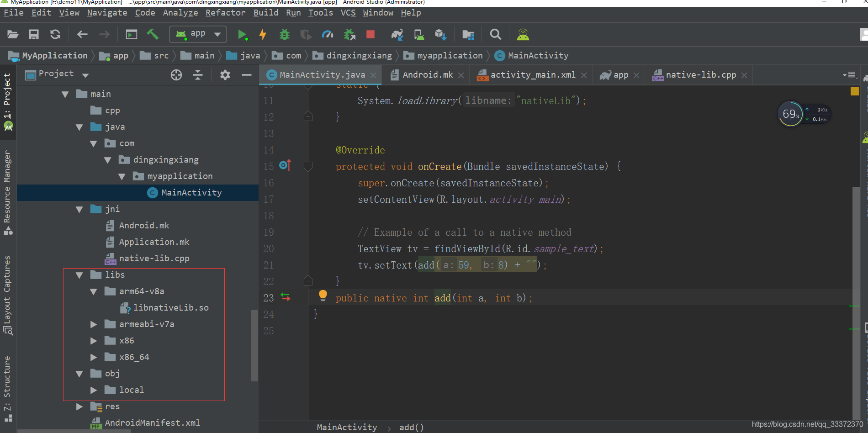The width and height of the screenshot is (868, 433).
Task: Click the Android robot icon in toolbar
Action: [x=523, y=34]
